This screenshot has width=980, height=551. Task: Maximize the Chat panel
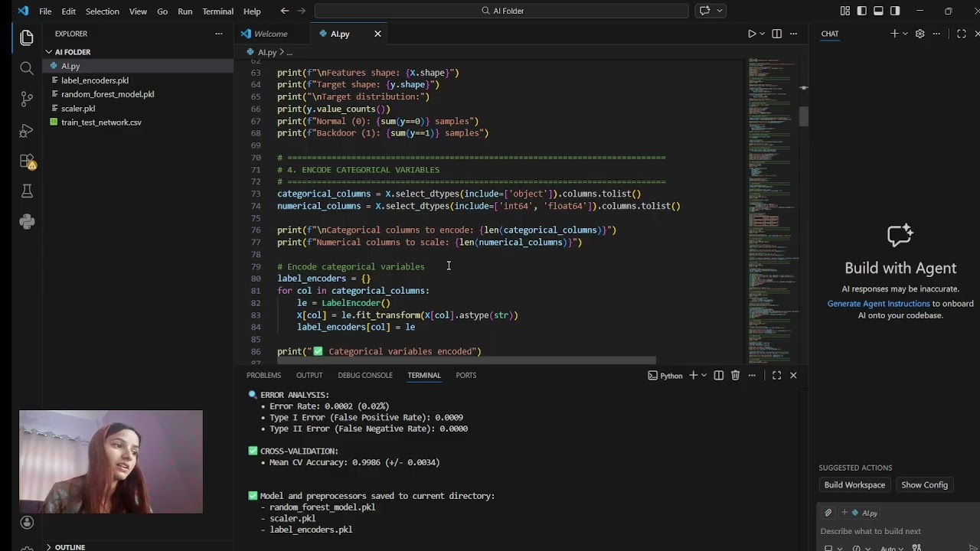click(x=962, y=34)
